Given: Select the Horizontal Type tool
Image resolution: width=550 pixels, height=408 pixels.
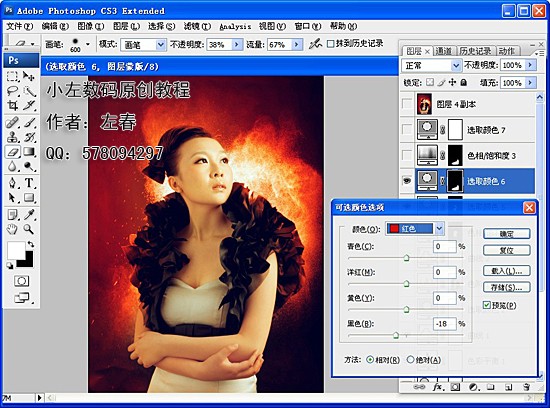Looking at the screenshot, I should 29,183.
